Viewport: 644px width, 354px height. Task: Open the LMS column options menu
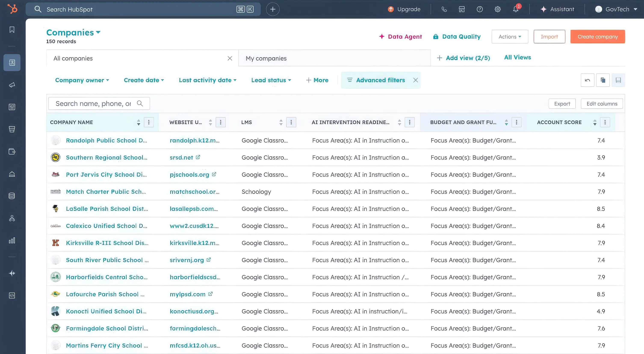291,122
